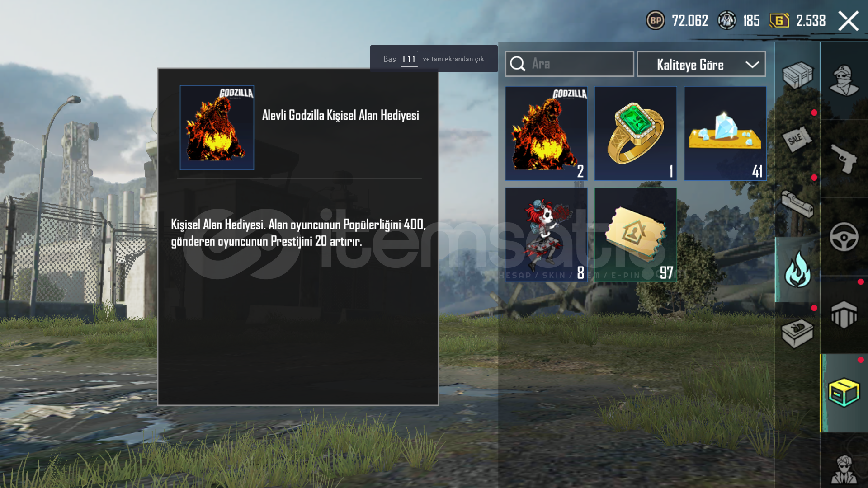Open the parachute sidebar icon
Viewport: 868px width, 488px height.
844,315
